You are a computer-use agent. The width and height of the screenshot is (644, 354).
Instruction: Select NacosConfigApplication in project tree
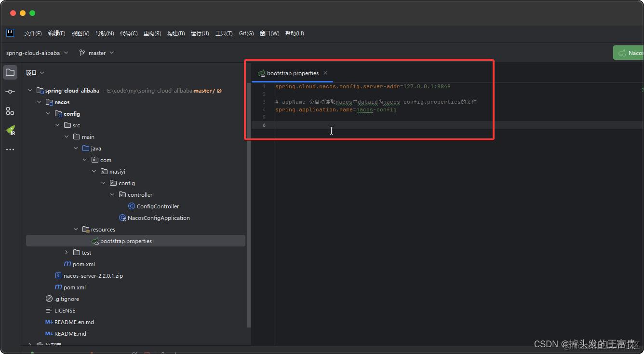[x=159, y=218]
